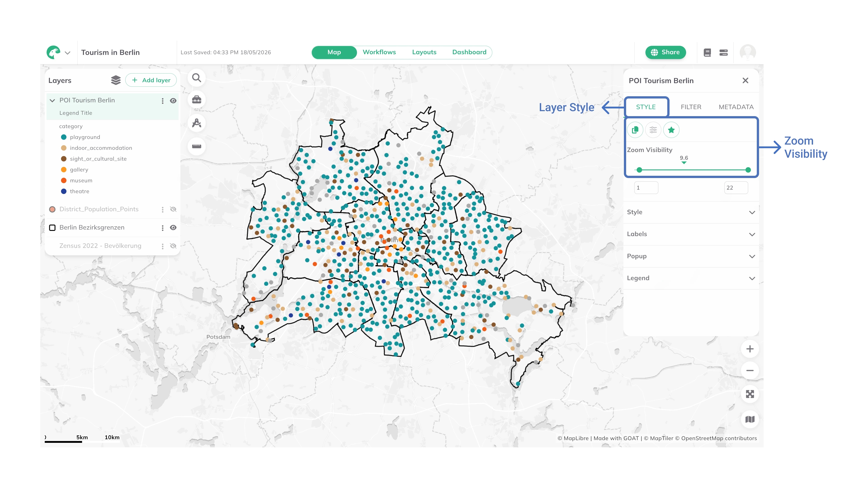Toggle fullscreen map view

point(750,394)
